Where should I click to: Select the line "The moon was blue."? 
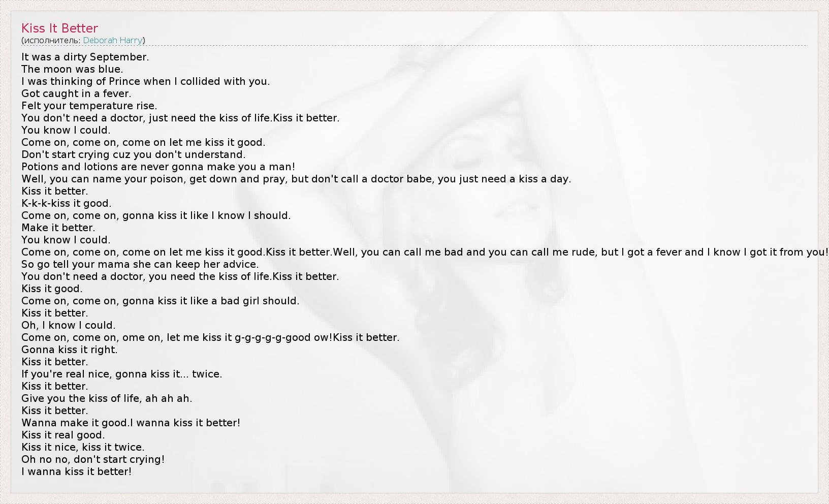72,69
